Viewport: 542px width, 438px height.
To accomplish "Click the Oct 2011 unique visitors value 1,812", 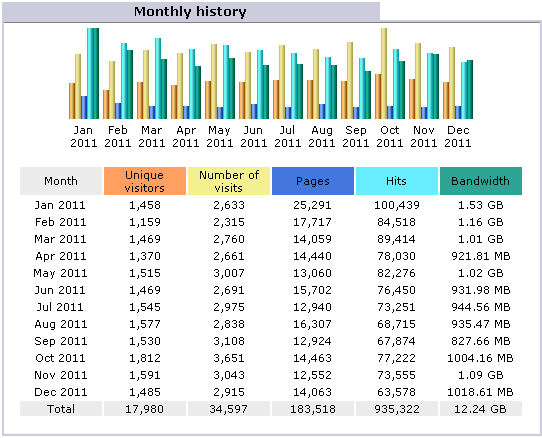I will click(x=145, y=358).
